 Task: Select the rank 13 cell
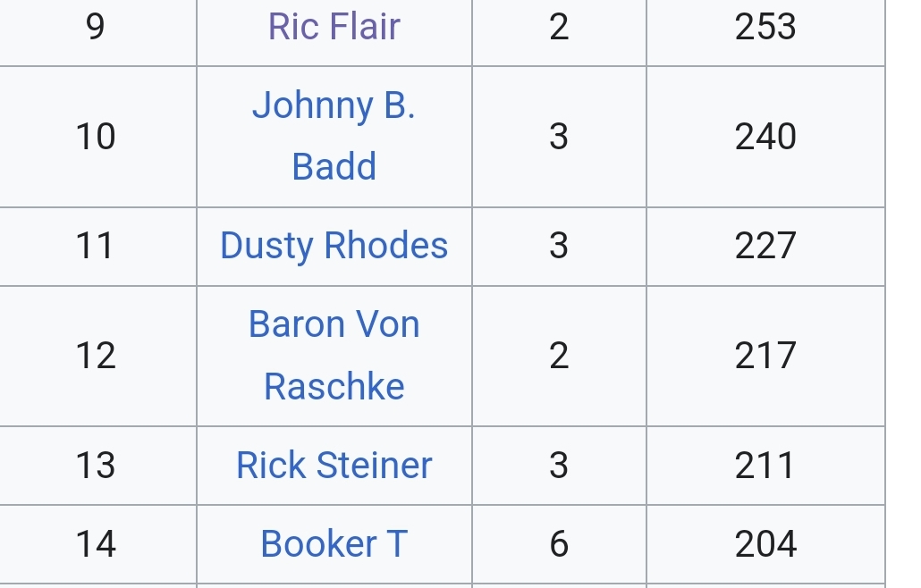point(96,466)
